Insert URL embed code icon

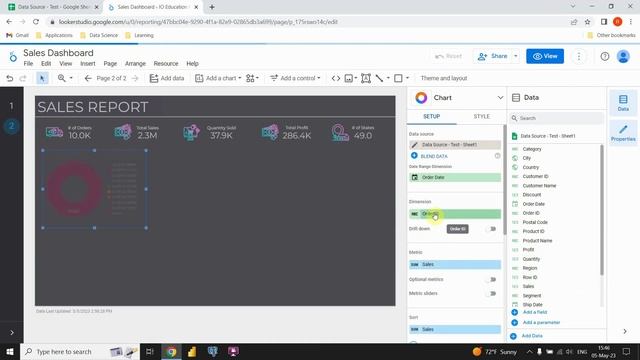[x=336, y=78]
